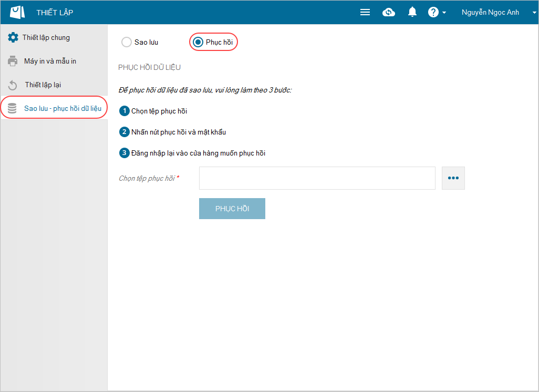Screen dimensions: 539x392
Task: Click the cloud sync icon
Action: (x=389, y=13)
